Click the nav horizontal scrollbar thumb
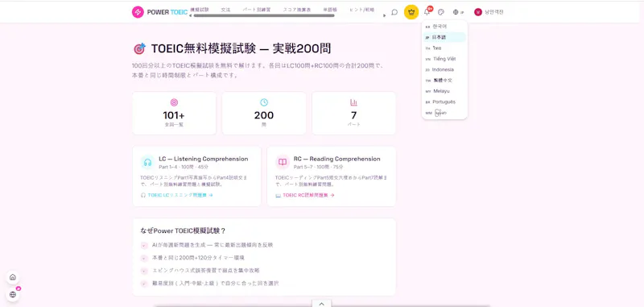Screen dimensions: 644x307 point(264,15)
